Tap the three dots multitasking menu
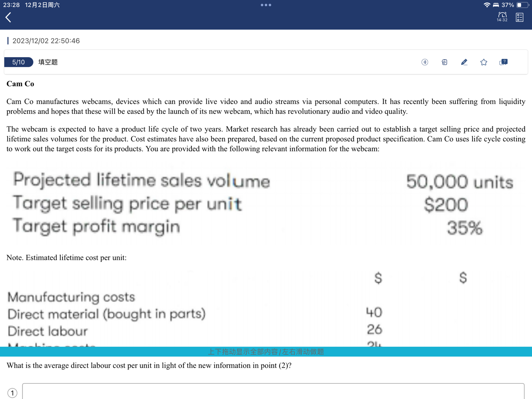532x399 pixels. coord(266,5)
